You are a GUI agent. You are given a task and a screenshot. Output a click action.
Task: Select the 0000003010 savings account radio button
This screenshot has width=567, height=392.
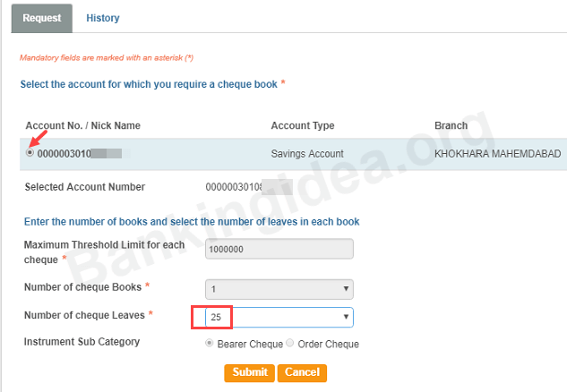[30, 153]
